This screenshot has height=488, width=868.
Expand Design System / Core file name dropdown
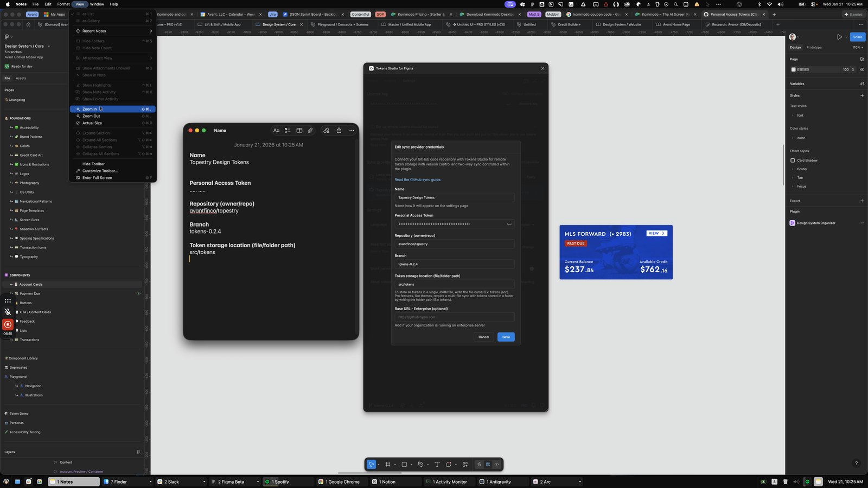pyautogui.click(x=49, y=46)
